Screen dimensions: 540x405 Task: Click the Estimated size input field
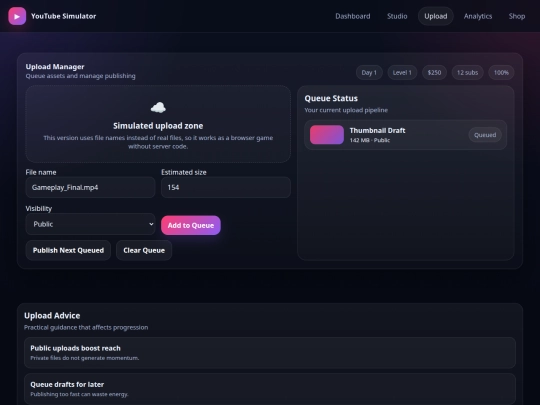click(x=226, y=187)
